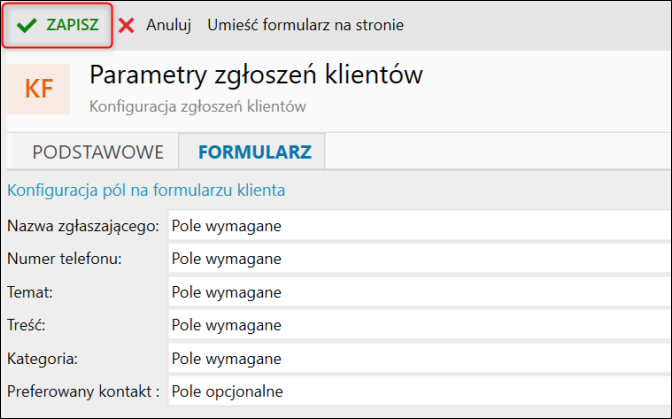
Task: Select Umieść formularz na stronie
Action: point(306,25)
